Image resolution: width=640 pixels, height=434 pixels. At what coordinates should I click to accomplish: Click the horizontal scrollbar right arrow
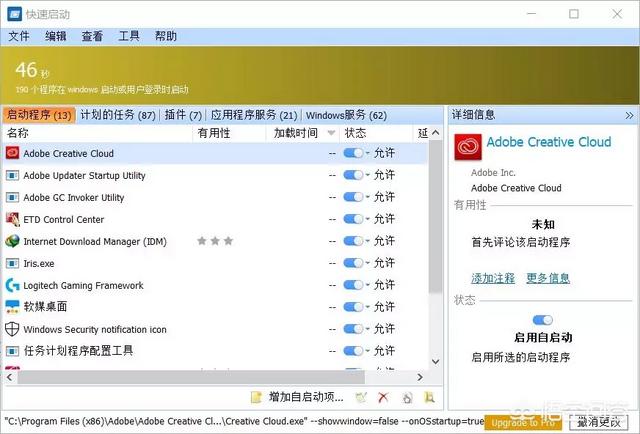(420, 377)
